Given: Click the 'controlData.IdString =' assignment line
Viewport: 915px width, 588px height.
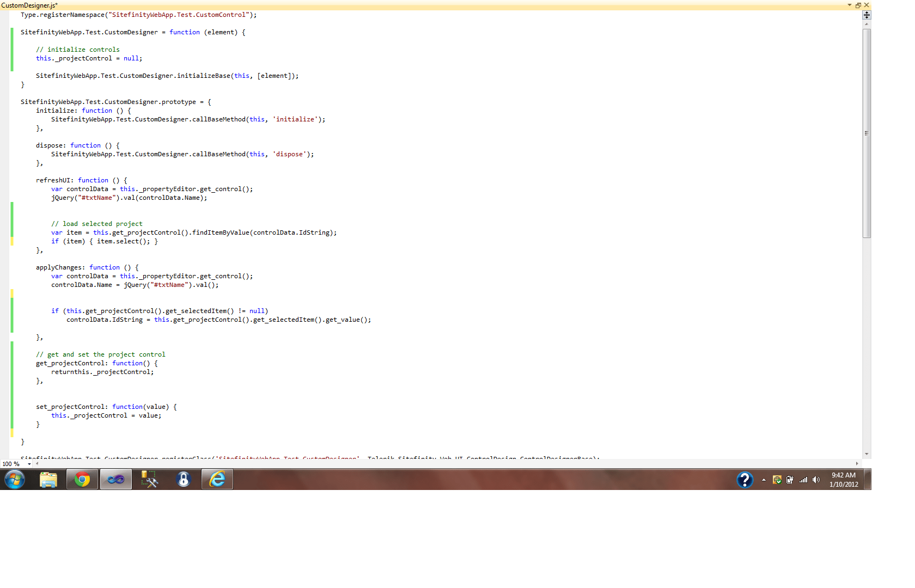Looking at the screenshot, I should click(219, 320).
